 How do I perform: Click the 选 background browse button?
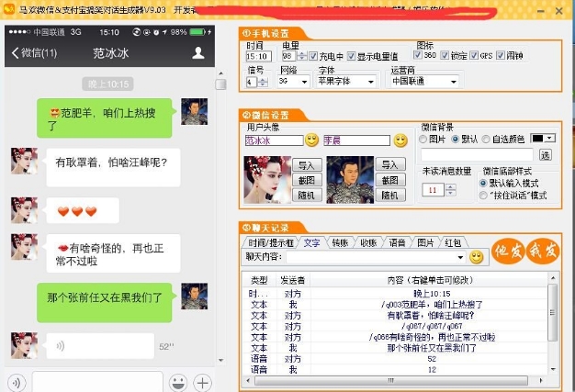[x=546, y=155]
